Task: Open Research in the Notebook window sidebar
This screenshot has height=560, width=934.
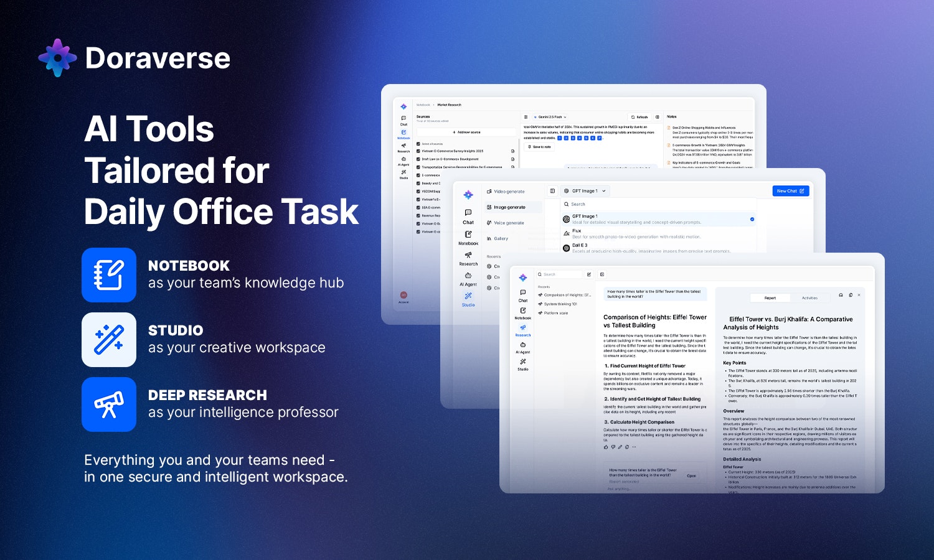Action: [403, 147]
